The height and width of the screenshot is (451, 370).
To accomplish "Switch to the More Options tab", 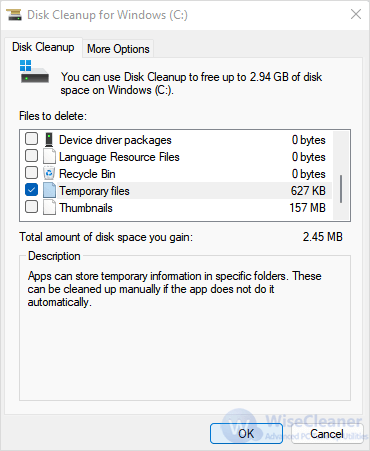I will (x=118, y=49).
